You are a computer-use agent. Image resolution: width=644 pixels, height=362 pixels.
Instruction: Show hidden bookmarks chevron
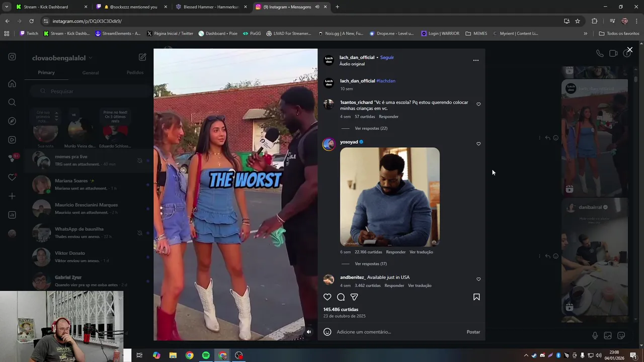[585, 34]
